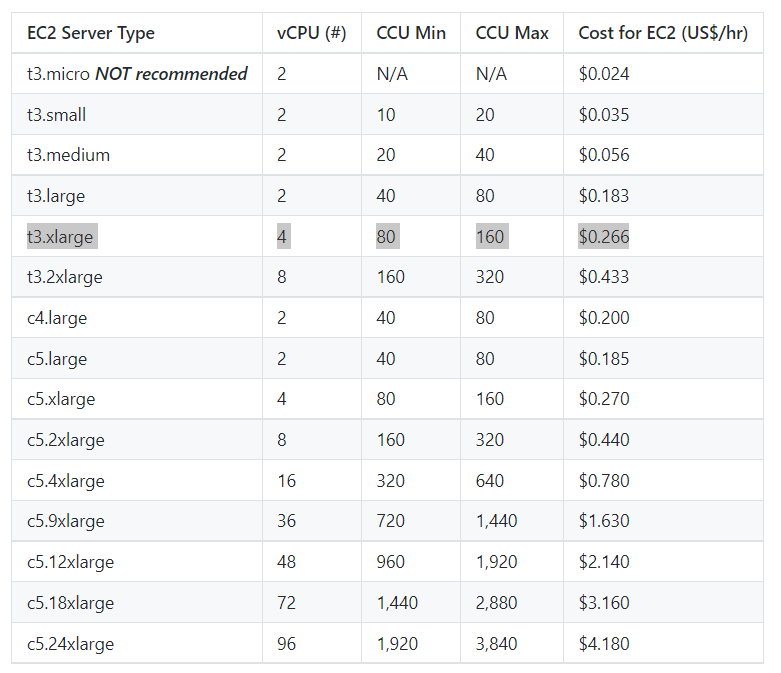Viewport: 781px width, 673px height.
Task: Click the vCPU value 96
Action: 286,644
